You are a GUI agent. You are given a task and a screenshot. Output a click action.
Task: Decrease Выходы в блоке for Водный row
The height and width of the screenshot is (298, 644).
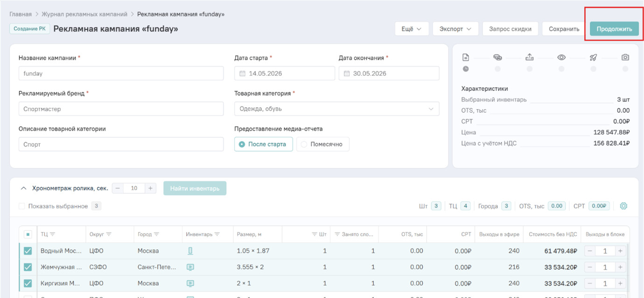point(590,251)
